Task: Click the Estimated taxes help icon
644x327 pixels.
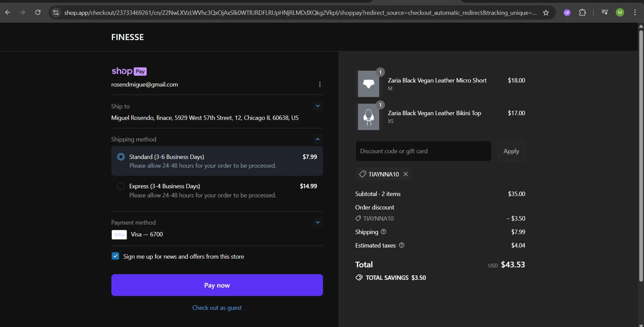Action: (x=402, y=245)
